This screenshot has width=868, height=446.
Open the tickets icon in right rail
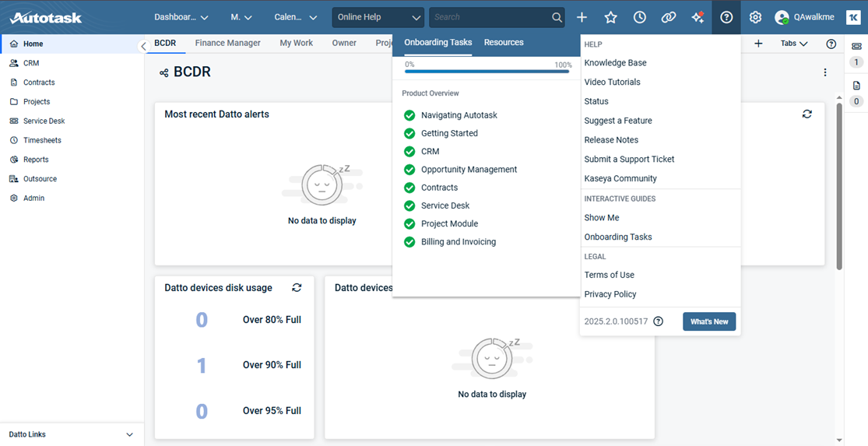(856, 46)
